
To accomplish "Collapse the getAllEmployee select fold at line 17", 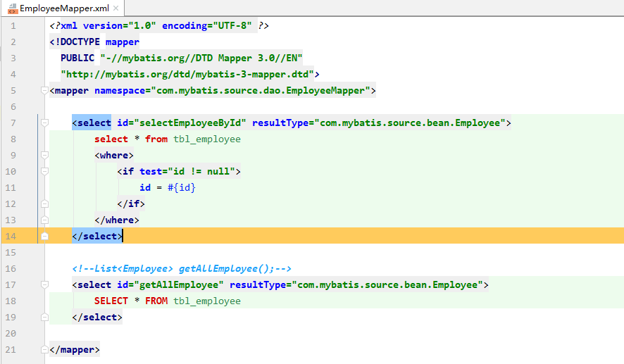I will pyautogui.click(x=44, y=285).
